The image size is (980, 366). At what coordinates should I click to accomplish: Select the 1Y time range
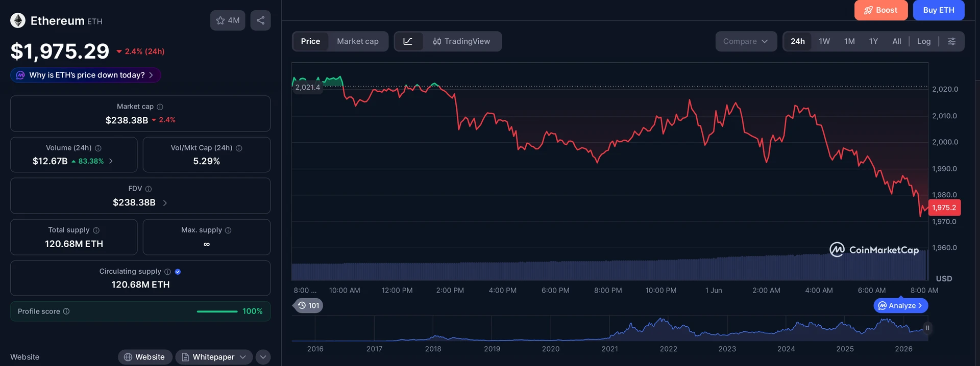coord(873,41)
